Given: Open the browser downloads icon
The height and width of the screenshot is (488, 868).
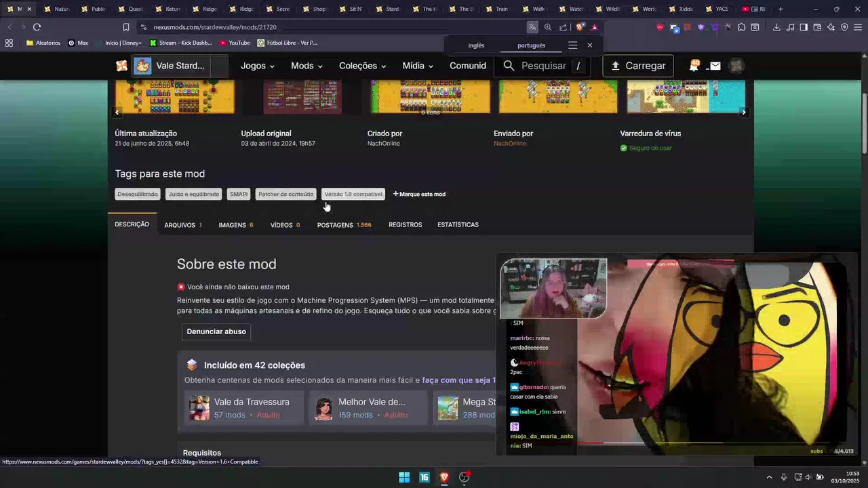Looking at the screenshot, I should (776, 27).
